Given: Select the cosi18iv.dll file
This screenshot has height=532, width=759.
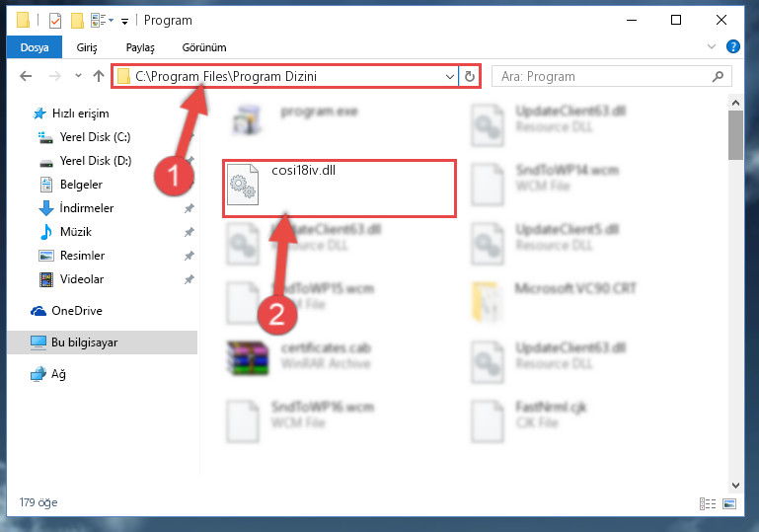Looking at the screenshot, I should pos(340,188).
